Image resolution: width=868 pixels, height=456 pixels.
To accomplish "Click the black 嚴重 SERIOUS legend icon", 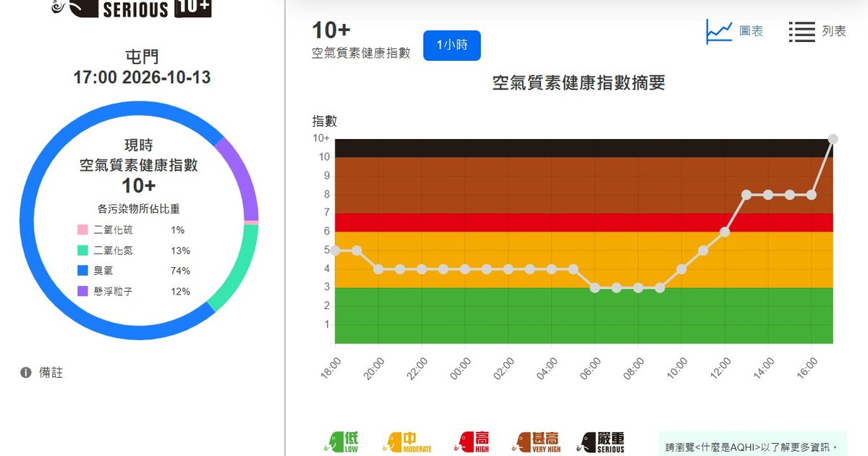I will point(602,442).
